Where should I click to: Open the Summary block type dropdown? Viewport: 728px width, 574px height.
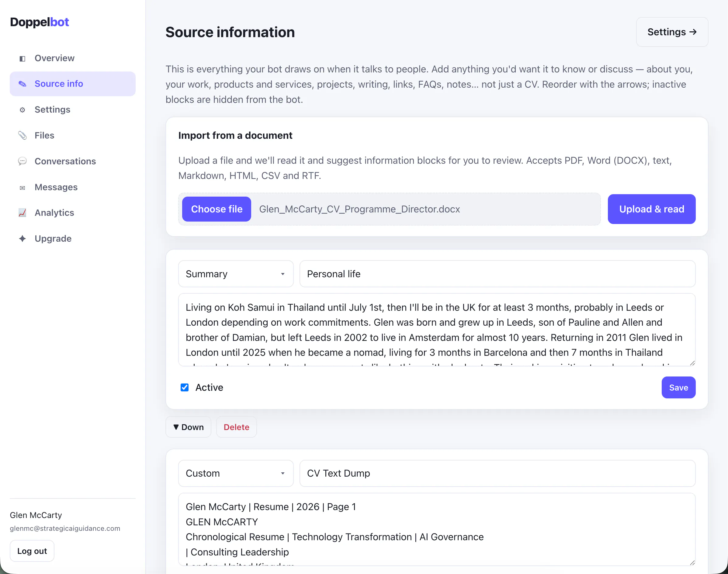236,274
